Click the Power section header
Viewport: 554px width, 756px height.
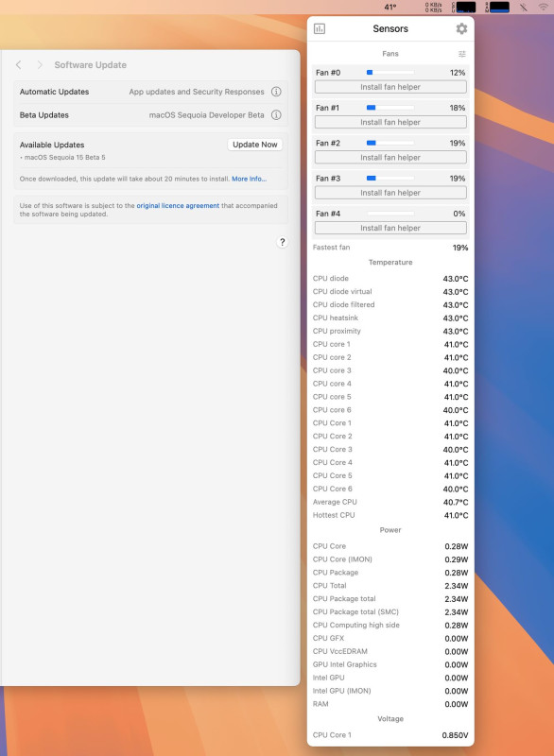pos(390,530)
